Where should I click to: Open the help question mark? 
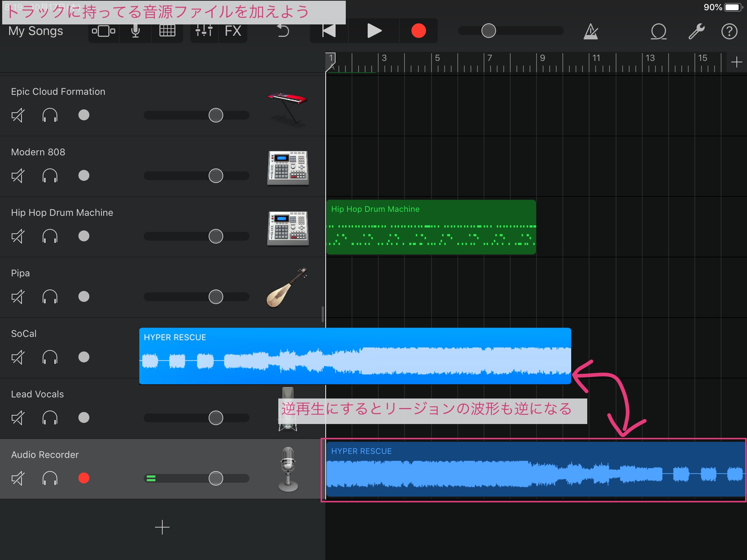point(729,31)
